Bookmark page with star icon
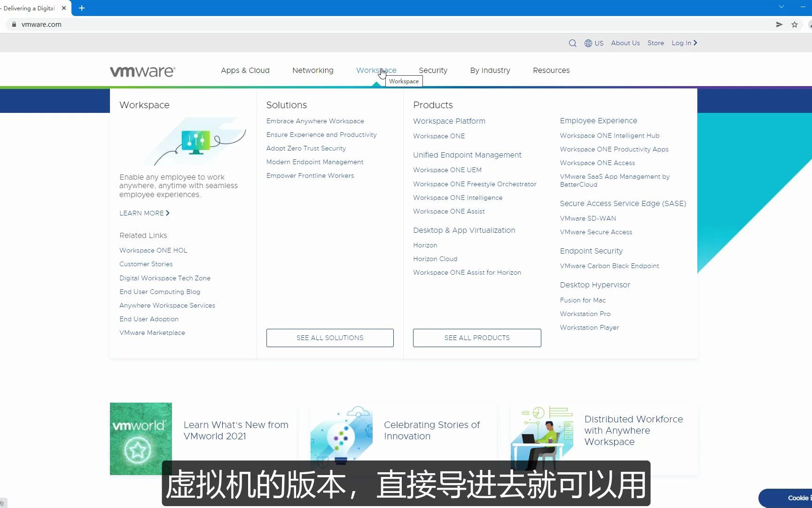The image size is (812, 508). 795,24
